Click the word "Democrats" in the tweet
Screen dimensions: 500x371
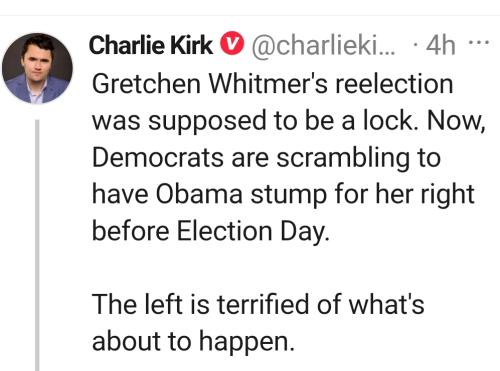158,157
